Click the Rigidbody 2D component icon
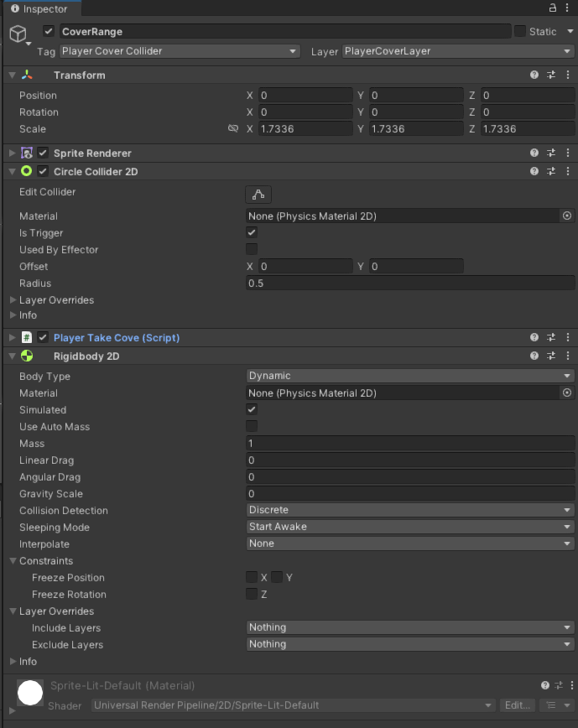The height and width of the screenshot is (728, 578). [x=25, y=356]
